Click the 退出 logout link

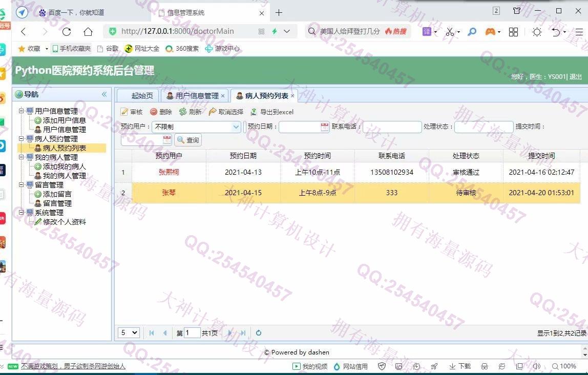coord(576,77)
